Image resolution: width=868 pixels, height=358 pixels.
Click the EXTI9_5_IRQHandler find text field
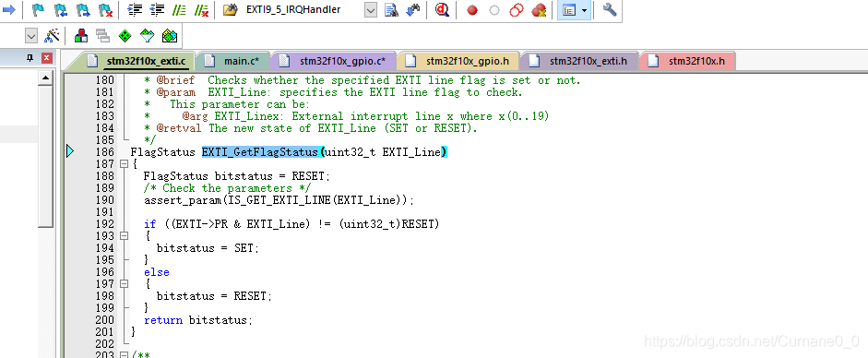click(x=303, y=9)
